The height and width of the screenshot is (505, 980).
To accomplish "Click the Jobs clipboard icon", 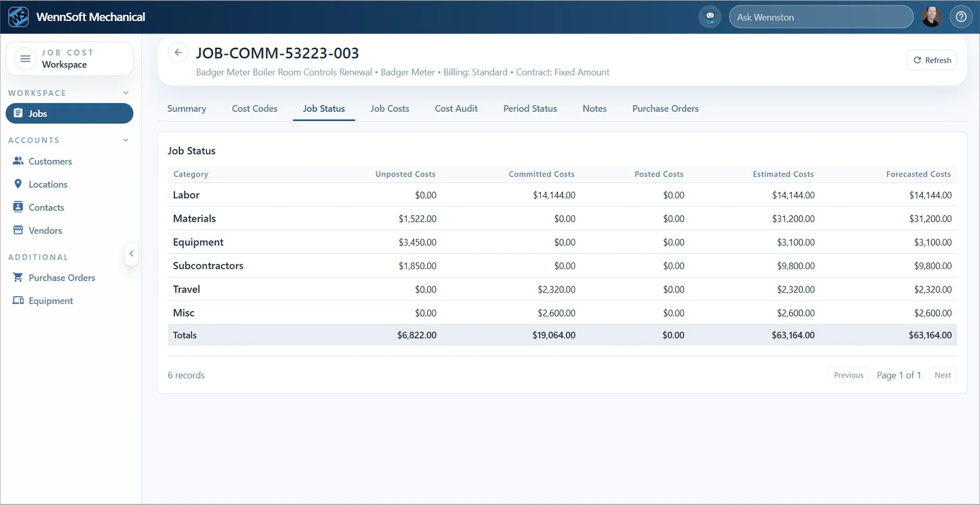I will click(18, 113).
